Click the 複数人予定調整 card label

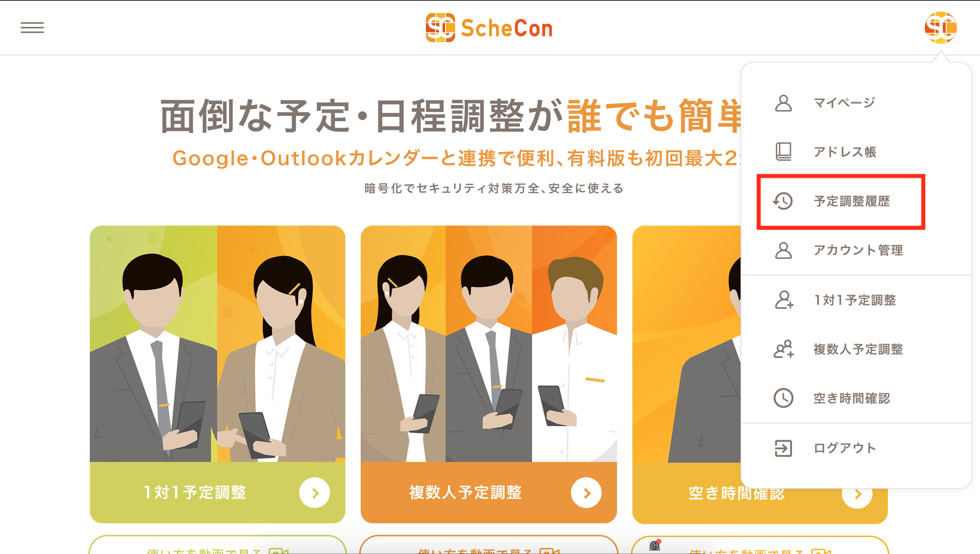465,493
